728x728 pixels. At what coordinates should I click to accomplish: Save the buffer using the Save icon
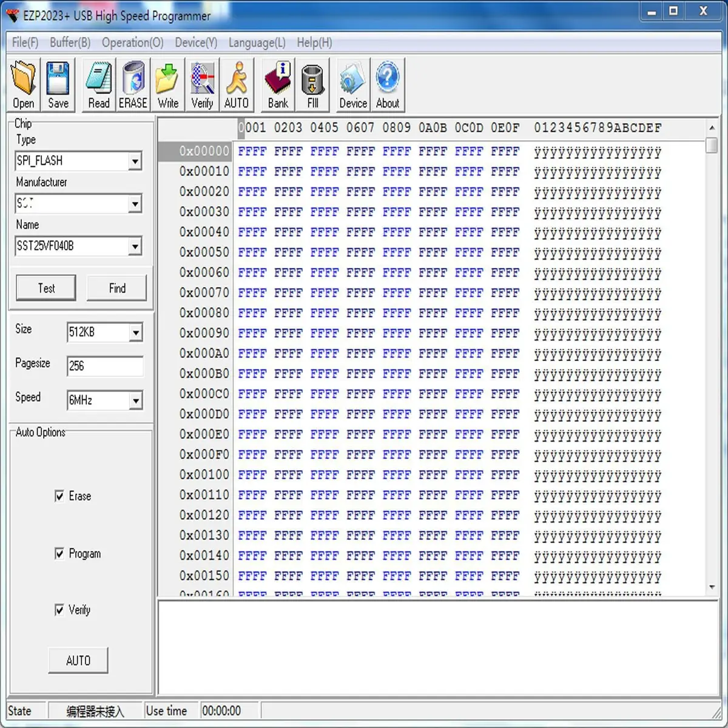pyautogui.click(x=58, y=85)
